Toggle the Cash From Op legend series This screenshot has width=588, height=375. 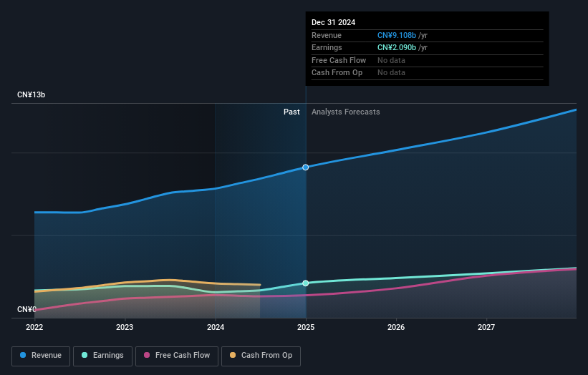coord(261,356)
